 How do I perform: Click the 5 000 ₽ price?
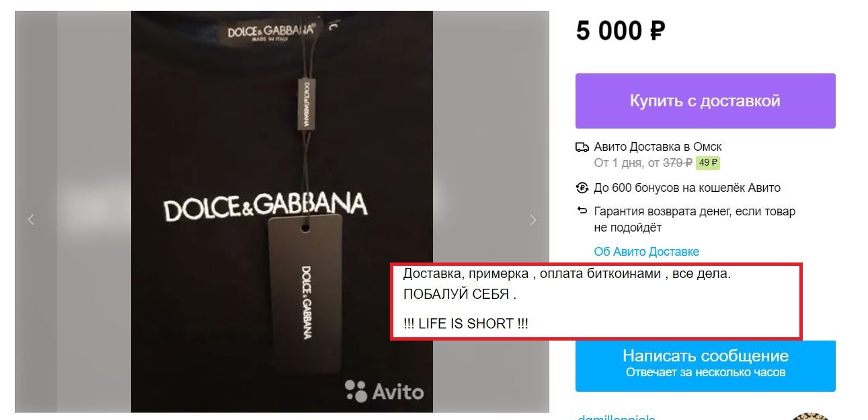pyautogui.click(x=621, y=31)
